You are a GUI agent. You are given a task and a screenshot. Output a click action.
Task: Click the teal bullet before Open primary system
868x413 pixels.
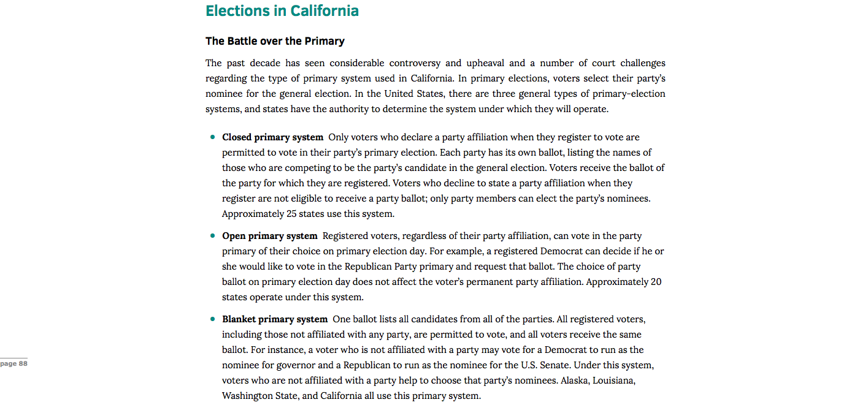pos(213,236)
